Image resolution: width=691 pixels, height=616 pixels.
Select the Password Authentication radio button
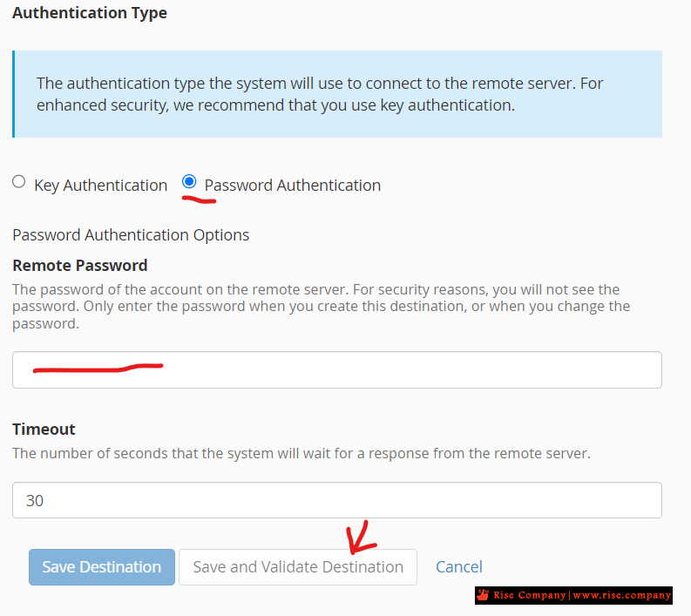click(x=189, y=181)
